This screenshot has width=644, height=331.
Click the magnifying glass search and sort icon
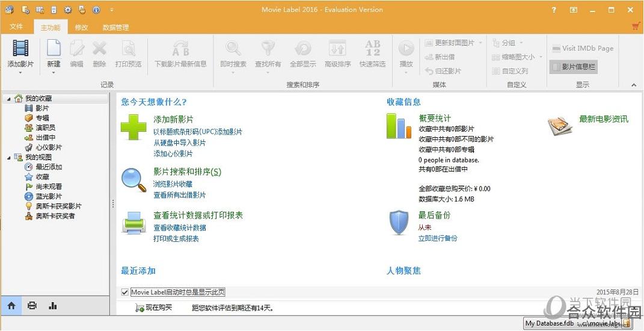134,180
